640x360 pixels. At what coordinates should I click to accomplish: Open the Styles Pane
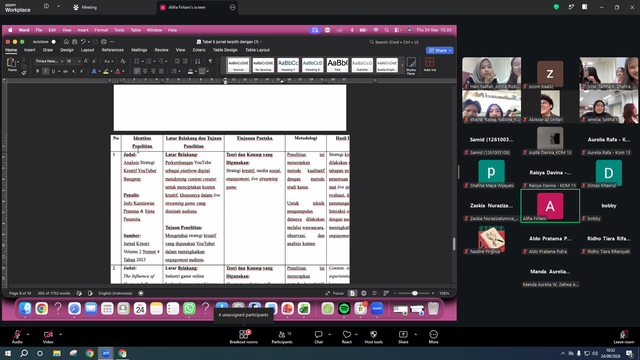(x=411, y=66)
